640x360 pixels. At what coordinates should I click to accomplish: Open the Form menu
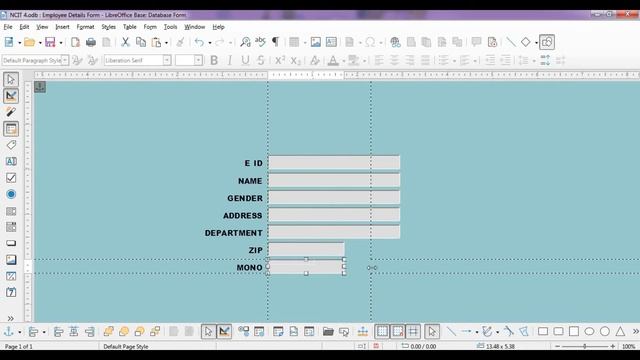click(150, 27)
